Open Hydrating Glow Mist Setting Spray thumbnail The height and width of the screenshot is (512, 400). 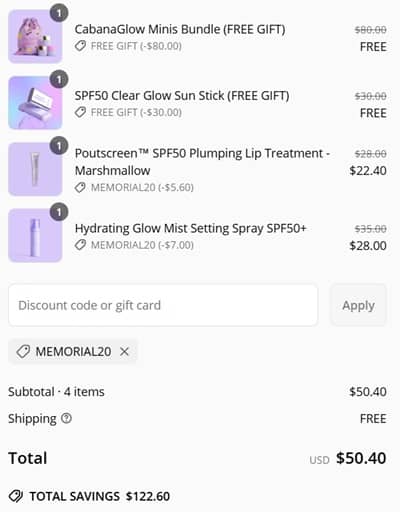click(35, 235)
